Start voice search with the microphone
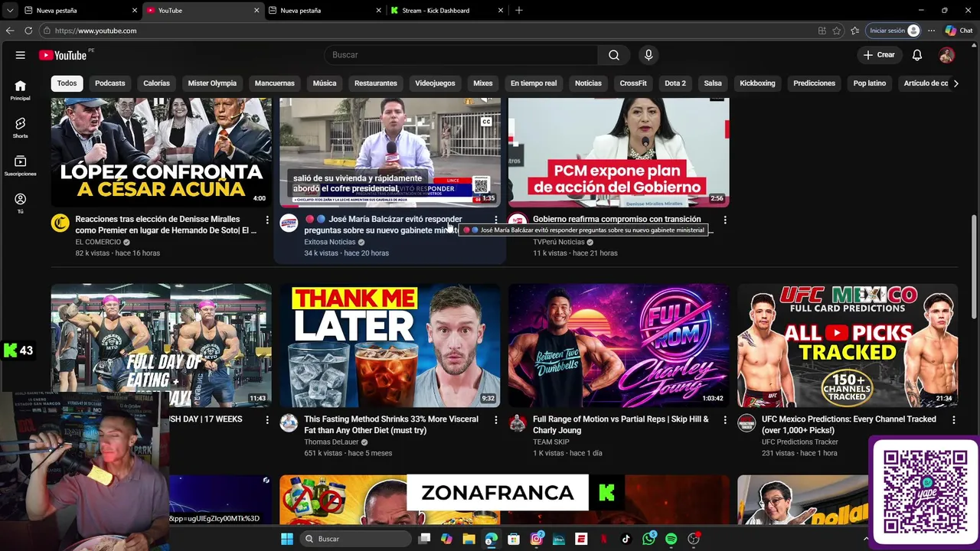Image resolution: width=980 pixels, height=551 pixels. click(x=648, y=55)
